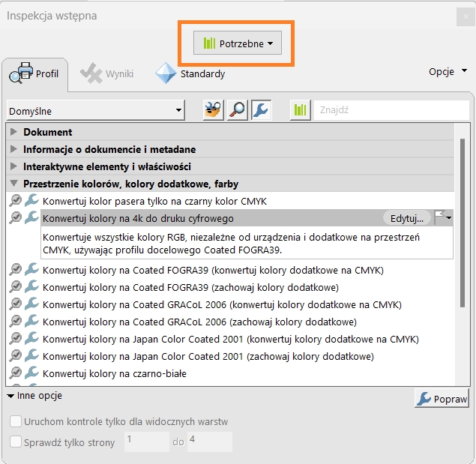Click wrench icon of Japan Color zachowaj row

(32, 355)
